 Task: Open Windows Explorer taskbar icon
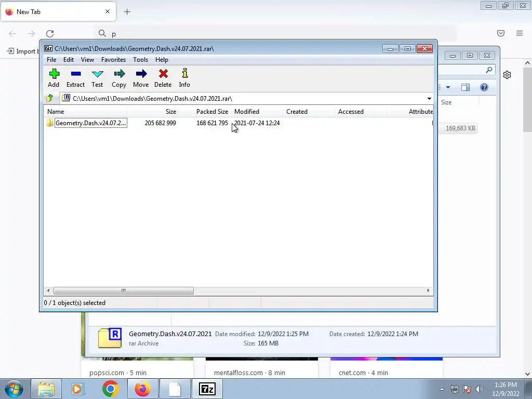46,389
